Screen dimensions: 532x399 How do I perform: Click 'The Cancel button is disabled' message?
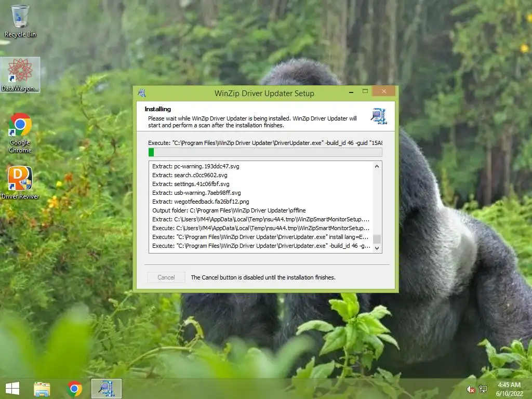click(263, 277)
